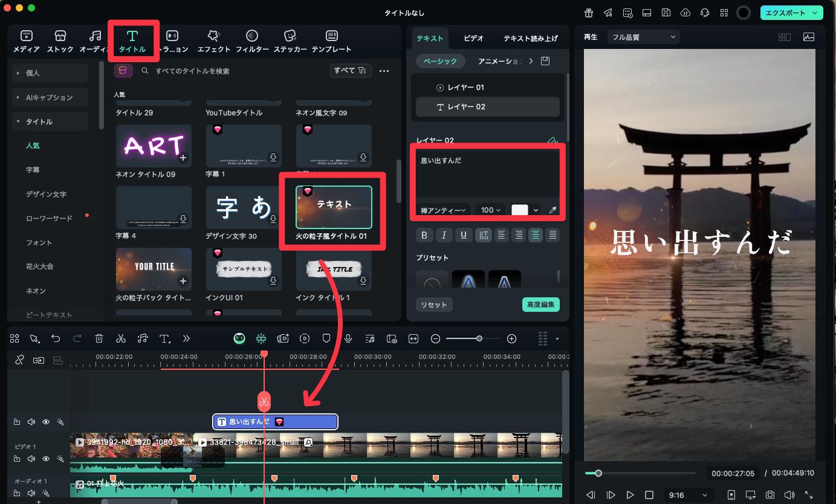The image size is (836, 504).
Task: Open the font family dropdown 禅アンティーク
Action: pyautogui.click(x=443, y=210)
